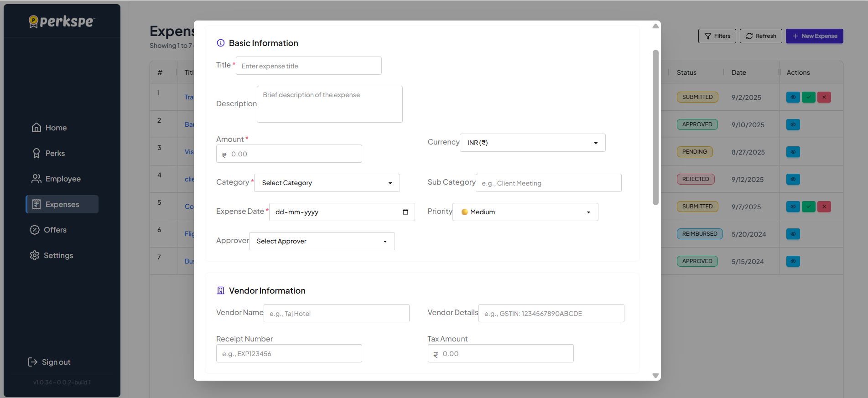Click the Perkspe logo in sidebar

point(62,21)
